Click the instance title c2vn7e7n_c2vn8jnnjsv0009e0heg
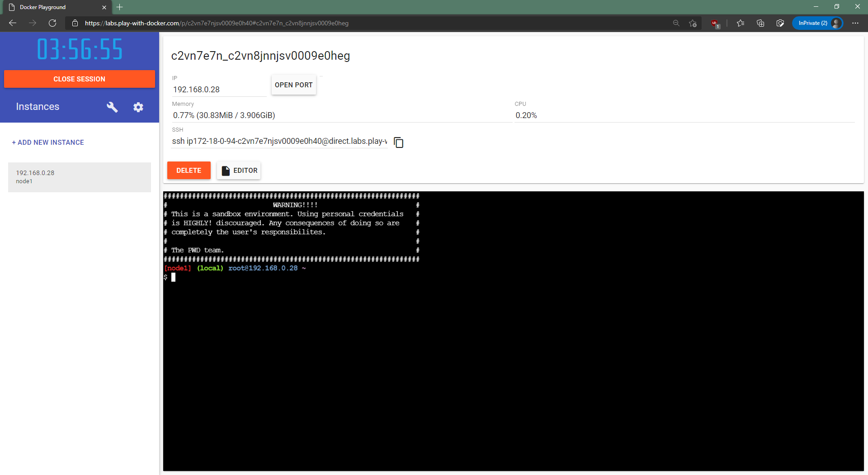868x475 pixels. 260,56
